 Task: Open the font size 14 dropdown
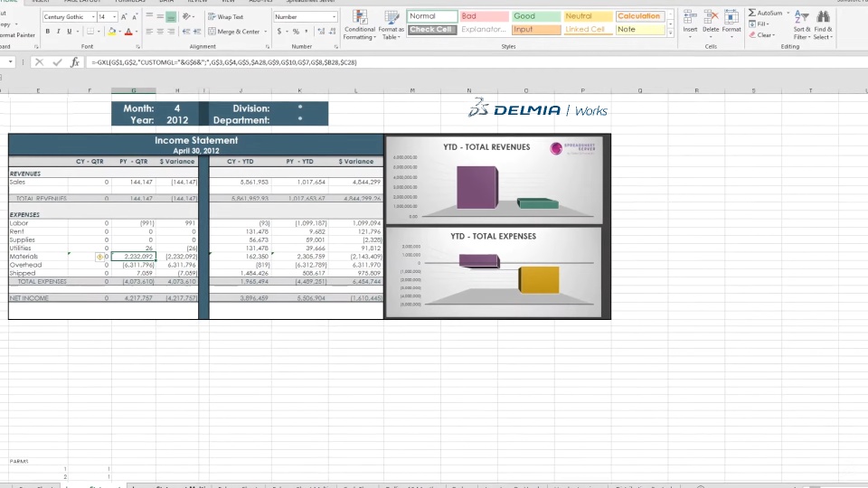[x=114, y=17]
